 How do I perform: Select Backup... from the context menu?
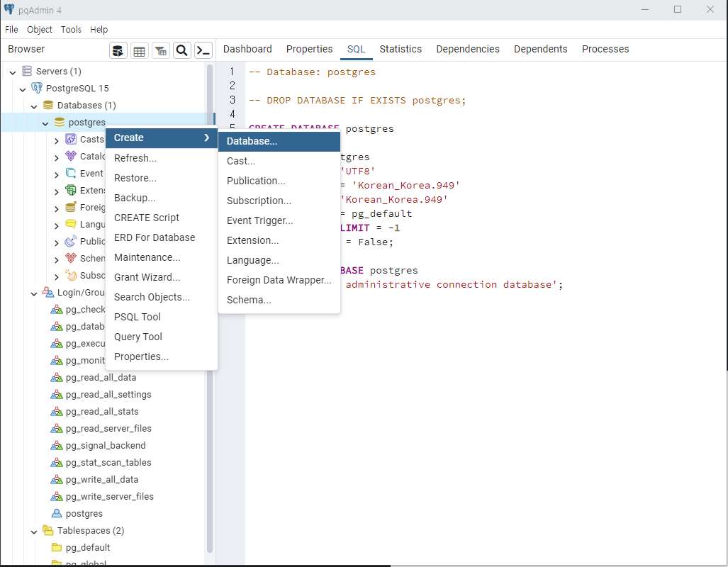[x=162, y=198]
